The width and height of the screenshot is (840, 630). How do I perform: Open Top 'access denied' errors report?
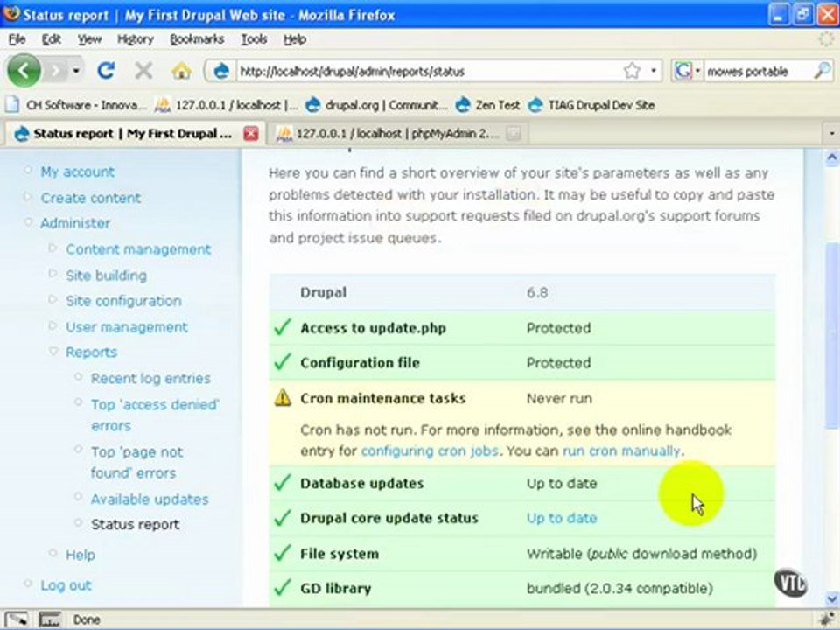[155, 415]
